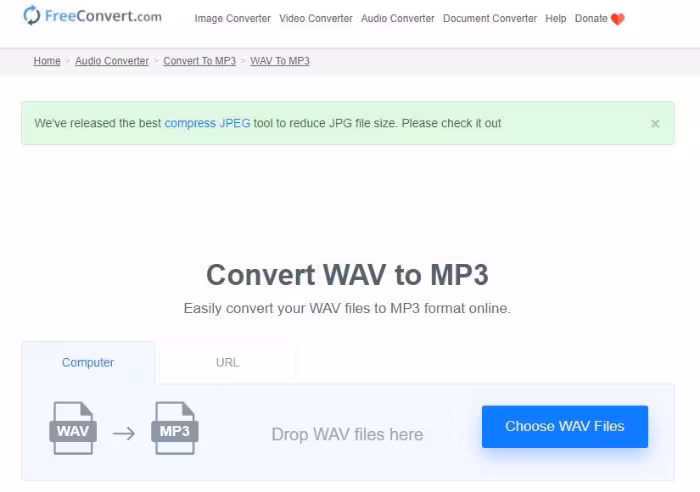Open Convert To MP3 breadcrumb link
Screen dimensions: 700x492
pos(200,61)
